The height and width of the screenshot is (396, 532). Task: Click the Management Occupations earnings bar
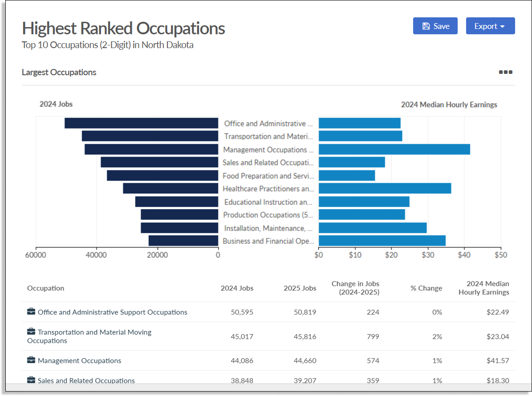click(394, 150)
